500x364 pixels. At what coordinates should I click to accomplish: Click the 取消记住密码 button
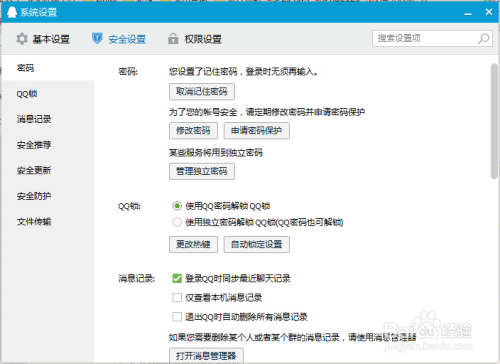tap(202, 92)
